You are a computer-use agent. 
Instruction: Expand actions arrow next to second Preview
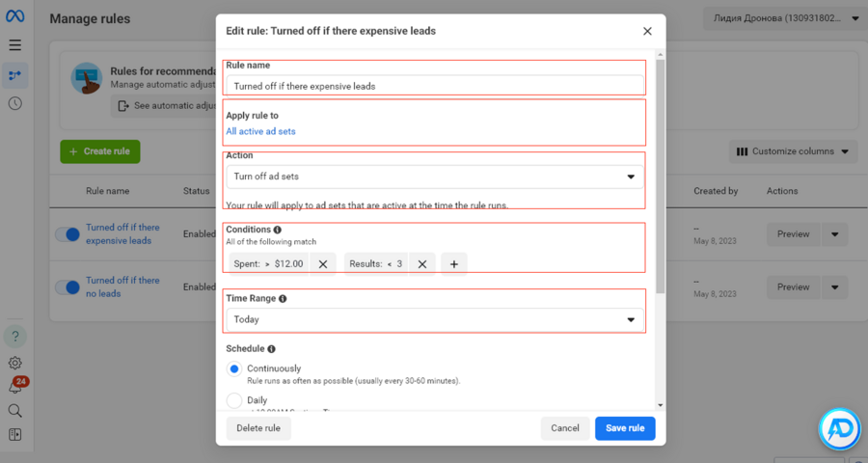pyautogui.click(x=835, y=287)
